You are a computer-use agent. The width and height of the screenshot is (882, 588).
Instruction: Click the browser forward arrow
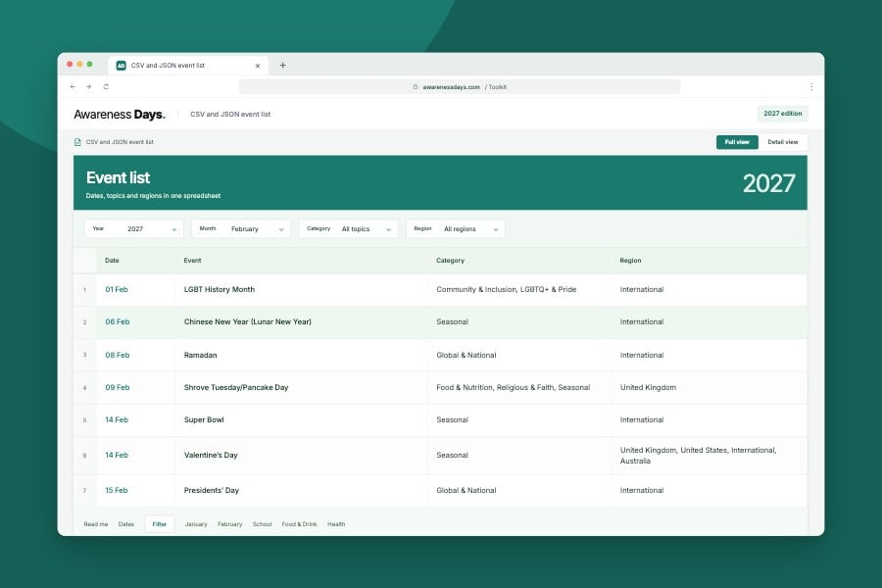[x=89, y=86]
